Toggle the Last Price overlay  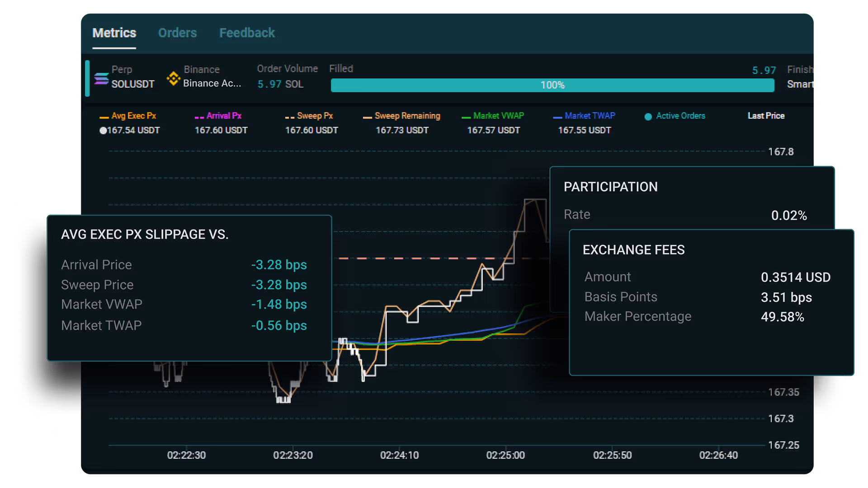point(766,116)
